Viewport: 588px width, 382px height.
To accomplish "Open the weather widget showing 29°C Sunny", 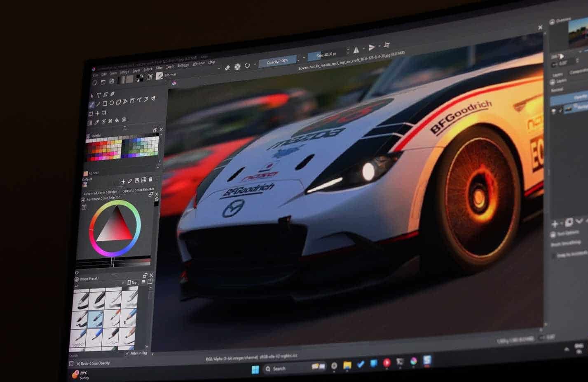I will pos(81,375).
